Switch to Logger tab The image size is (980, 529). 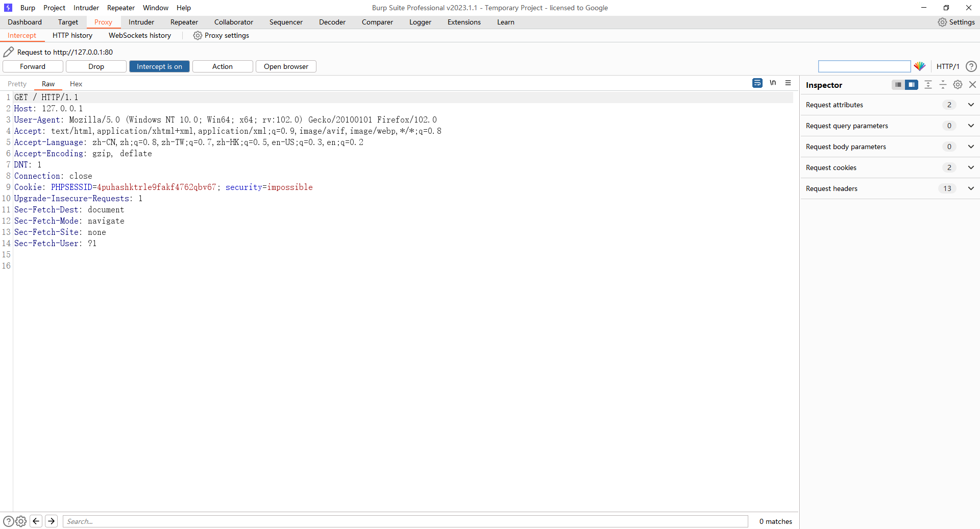pos(420,22)
